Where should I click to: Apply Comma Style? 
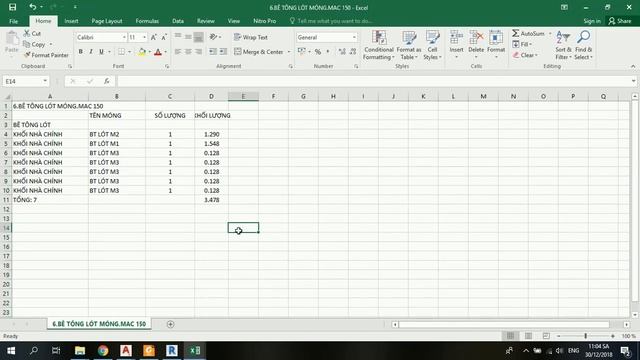coord(328,52)
